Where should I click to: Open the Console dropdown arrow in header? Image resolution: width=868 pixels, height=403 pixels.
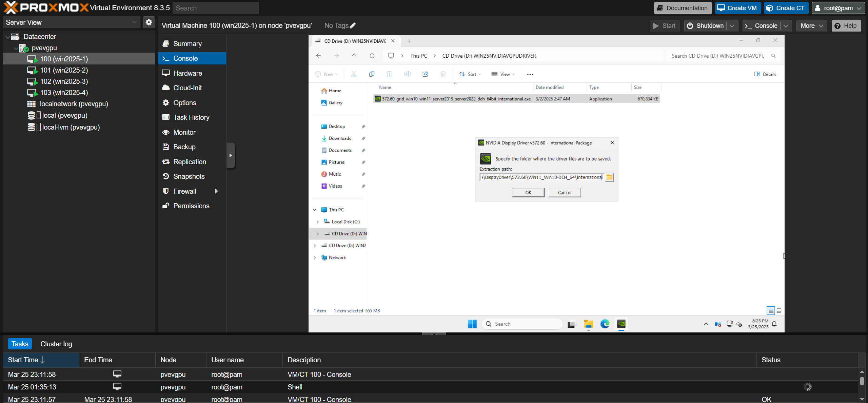pos(786,26)
